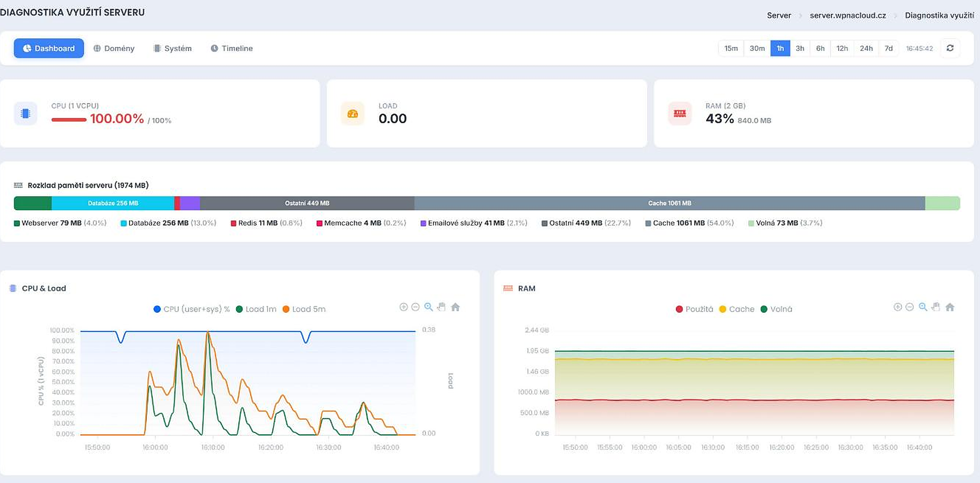Click the Cache 1061 MB bar segment
Screen dimensions: 980x483
pos(670,203)
